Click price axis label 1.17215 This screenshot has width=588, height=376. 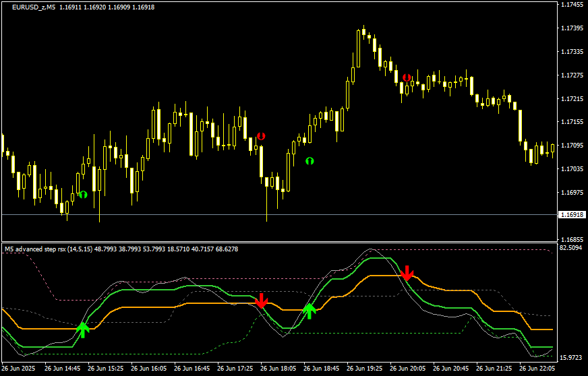click(x=572, y=98)
